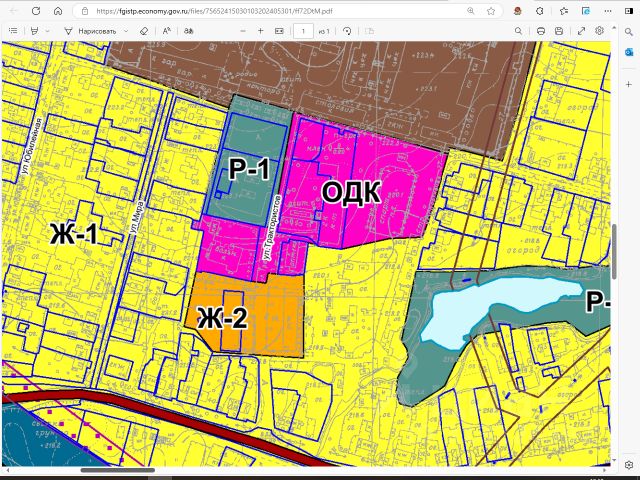The image size is (640, 480).
Task: Open Find in the PDF toolbar
Action: pos(518,31)
